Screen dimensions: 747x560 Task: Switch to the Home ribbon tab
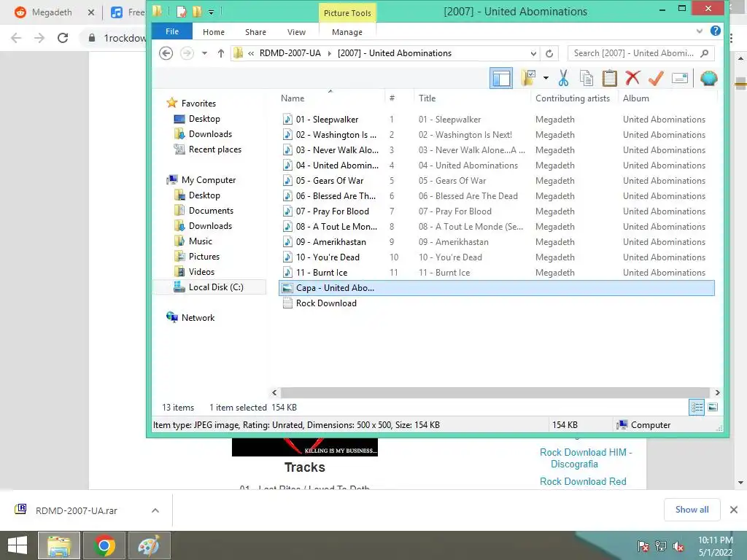pos(214,32)
